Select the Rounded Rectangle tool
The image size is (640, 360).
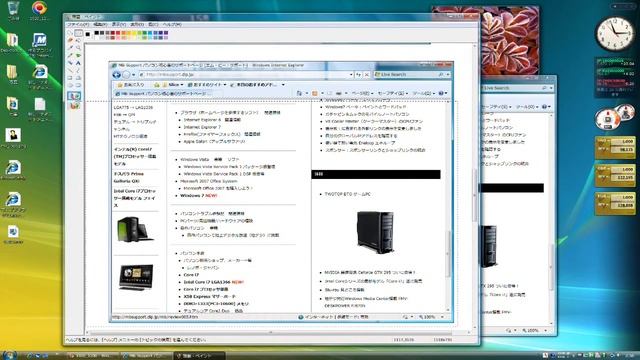(78, 85)
